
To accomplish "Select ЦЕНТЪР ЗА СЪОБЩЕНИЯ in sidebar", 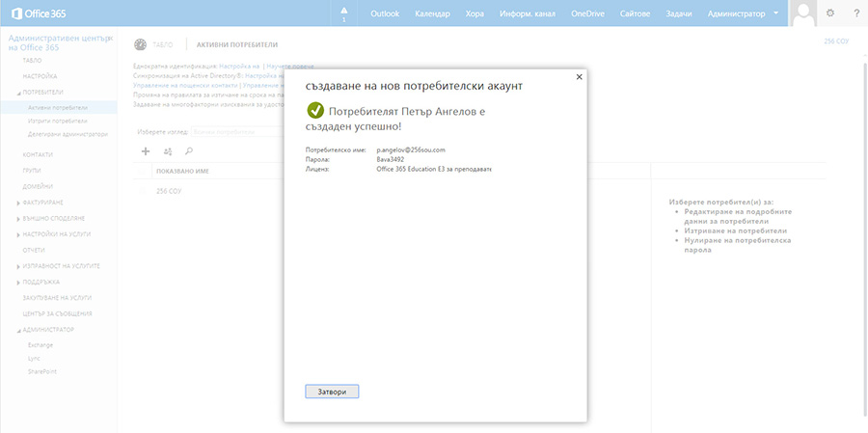I will [x=57, y=313].
